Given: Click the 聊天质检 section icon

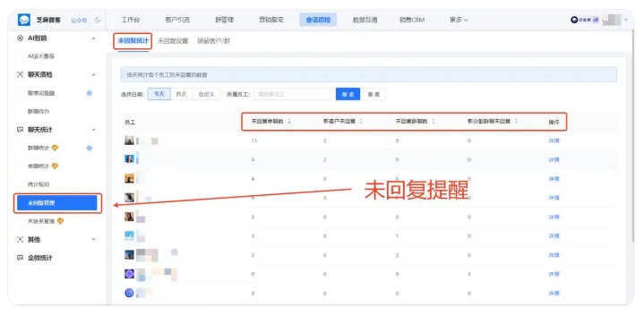Looking at the screenshot, I should pos(20,75).
